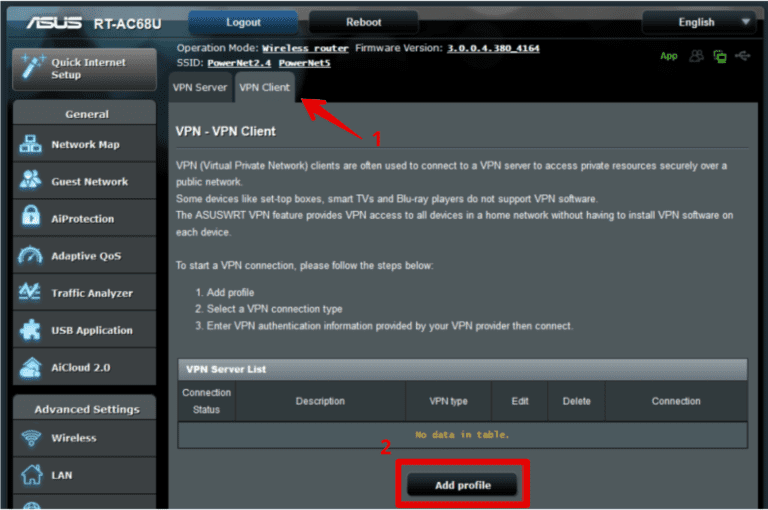This screenshot has width=768, height=510.
Task: Click the ASUS logo in the header
Action: 54,23
